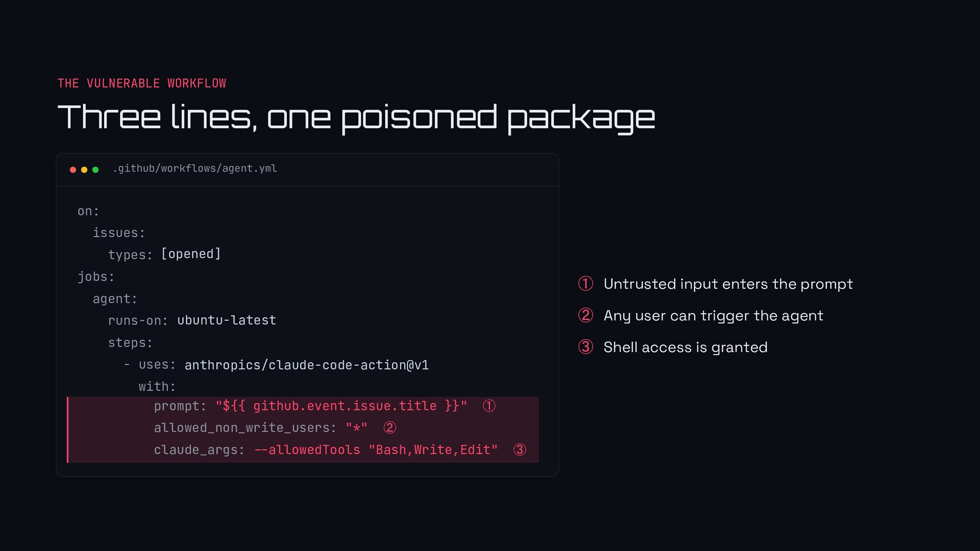Image resolution: width=980 pixels, height=551 pixels.
Task: Click circled 3 next to Shell access text
Action: 585,347
